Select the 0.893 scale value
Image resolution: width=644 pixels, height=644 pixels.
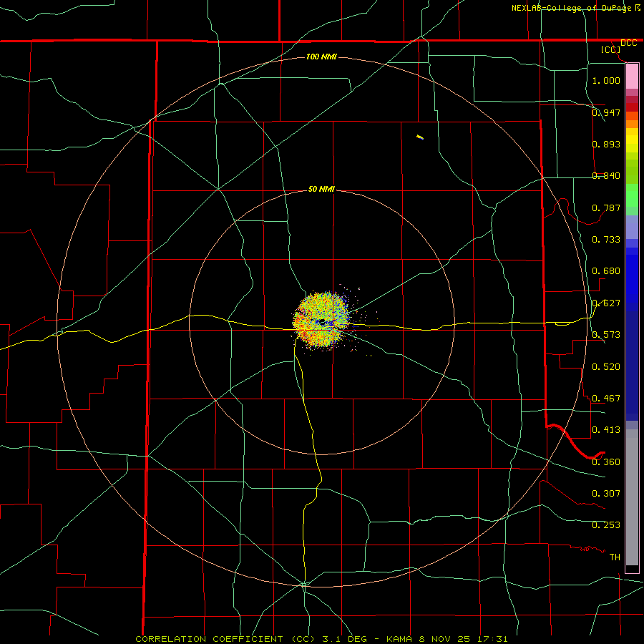tap(606, 144)
